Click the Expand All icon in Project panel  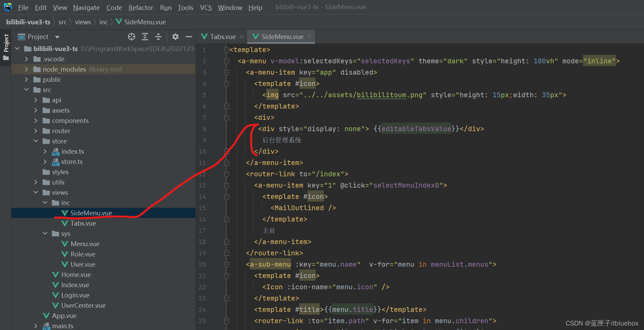145,37
